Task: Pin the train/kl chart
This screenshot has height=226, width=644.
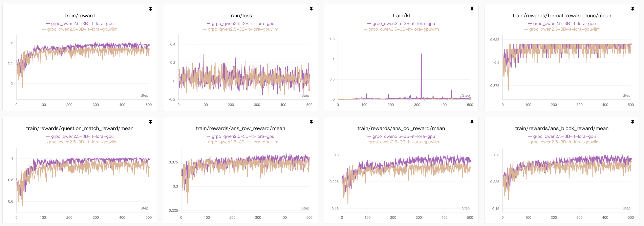Action: point(472,9)
